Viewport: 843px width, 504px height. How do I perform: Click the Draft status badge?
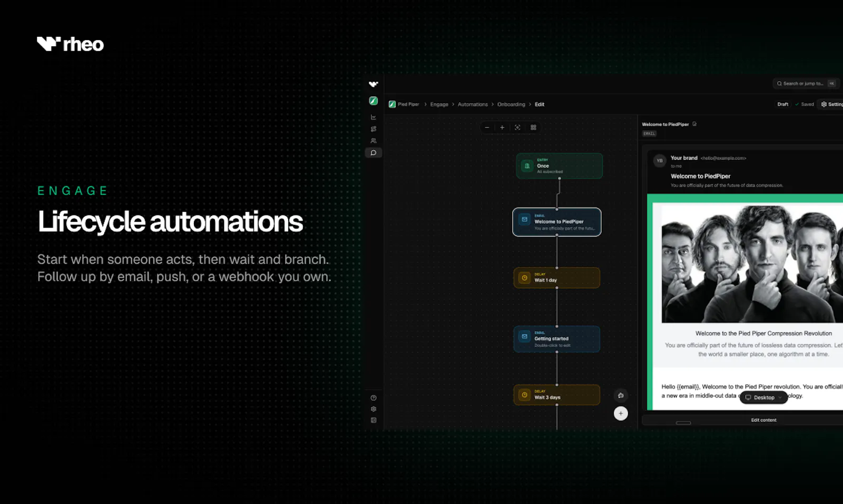point(783,104)
